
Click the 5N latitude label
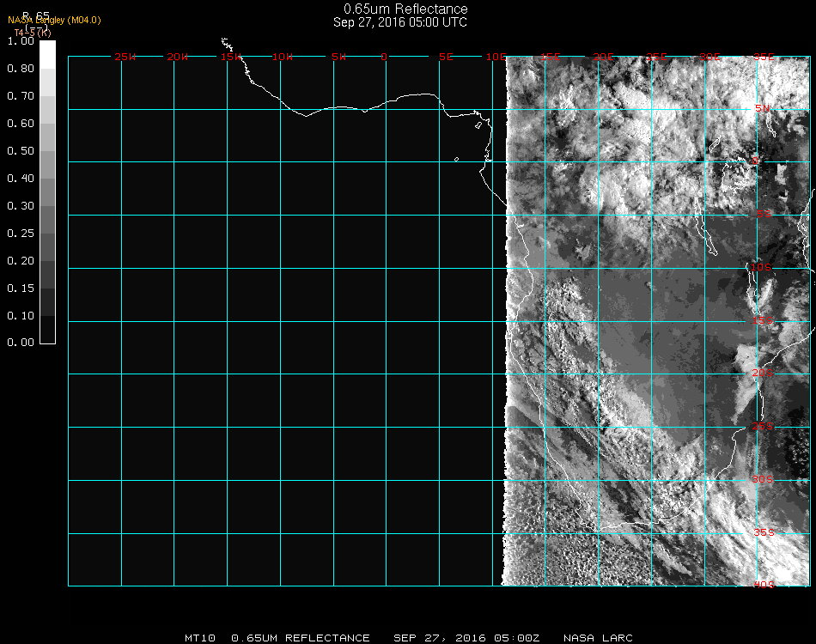[x=763, y=108]
